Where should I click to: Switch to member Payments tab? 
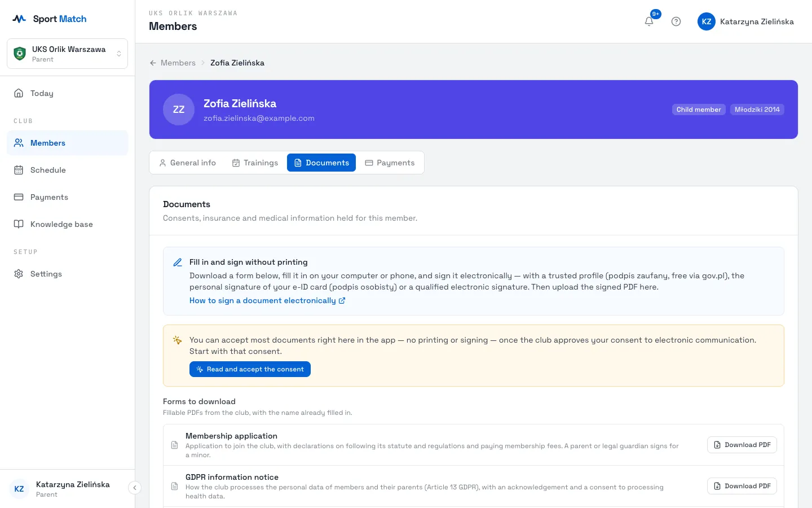click(x=390, y=163)
